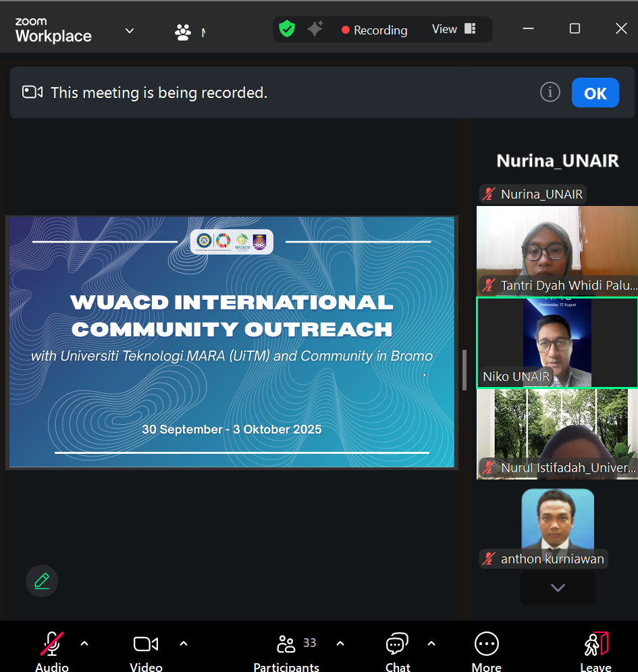Click the muted mic icon beside Nurul Istifadah
Image resolution: width=638 pixels, height=672 pixels.
pos(489,467)
